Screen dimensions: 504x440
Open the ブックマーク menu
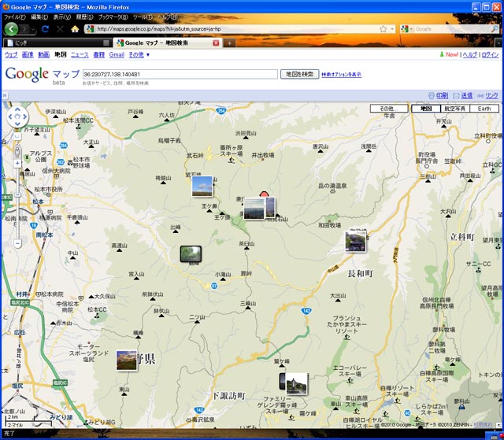pyautogui.click(x=113, y=17)
